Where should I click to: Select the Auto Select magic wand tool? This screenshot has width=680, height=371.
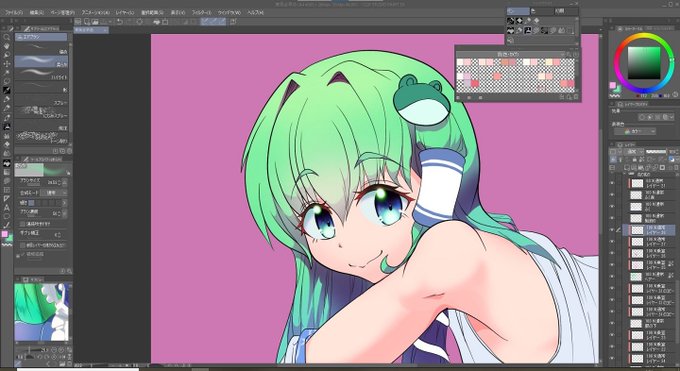point(7,73)
